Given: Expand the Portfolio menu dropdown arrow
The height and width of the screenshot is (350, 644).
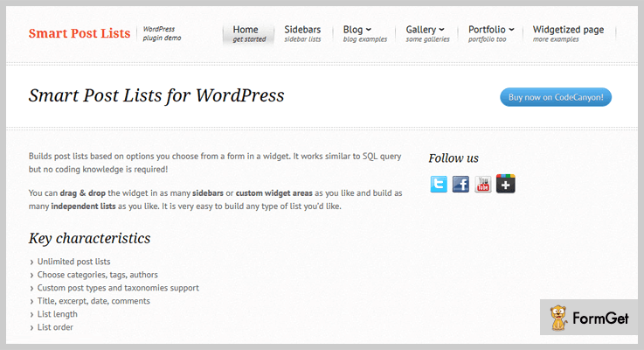Looking at the screenshot, I should 511,30.
